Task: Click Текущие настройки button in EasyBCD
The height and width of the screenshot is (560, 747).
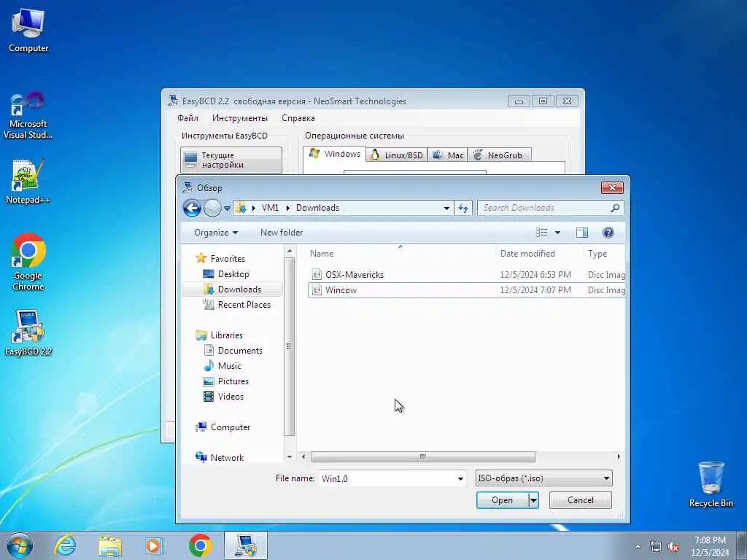Action: [231, 160]
